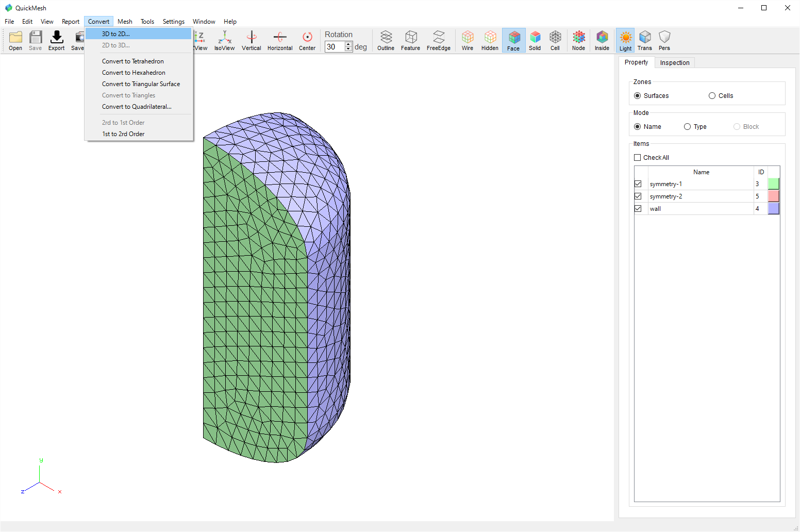Uncheck the wall checkbox
Screen dimensions: 800x532
(x=638, y=209)
